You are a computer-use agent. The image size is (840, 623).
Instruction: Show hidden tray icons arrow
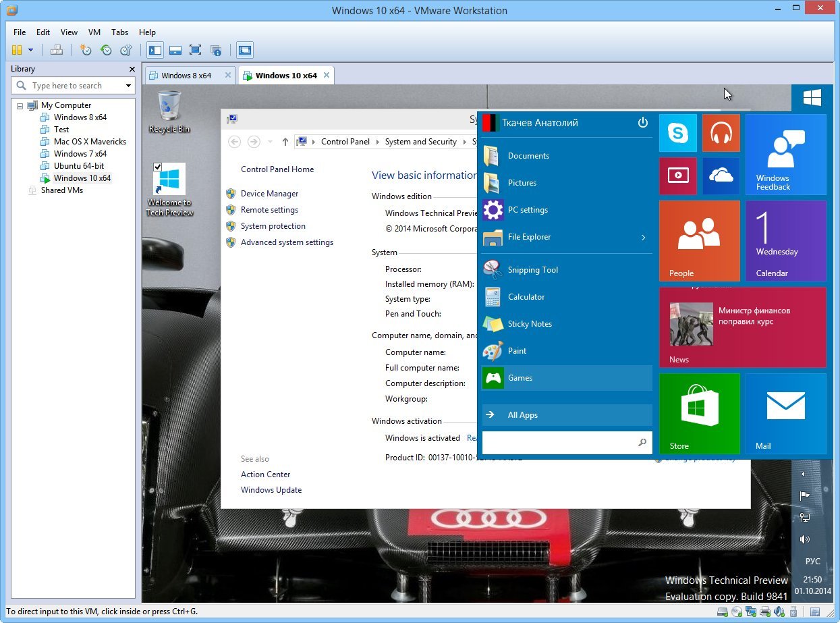pyautogui.click(x=803, y=475)
